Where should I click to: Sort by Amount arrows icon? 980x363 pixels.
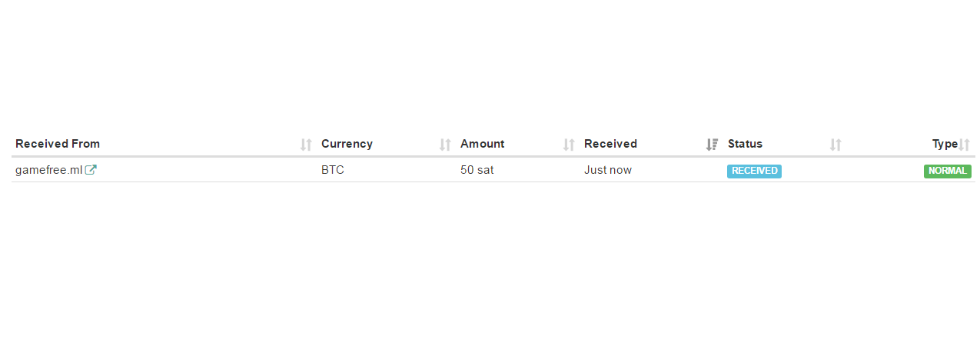pyautogui.click(x=569, y=145)
